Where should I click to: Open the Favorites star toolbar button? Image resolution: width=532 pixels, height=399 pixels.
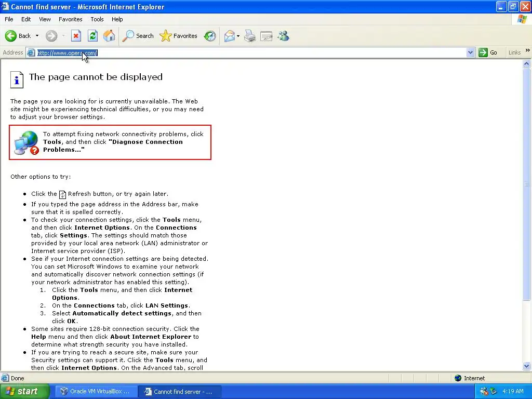point(179,36)
